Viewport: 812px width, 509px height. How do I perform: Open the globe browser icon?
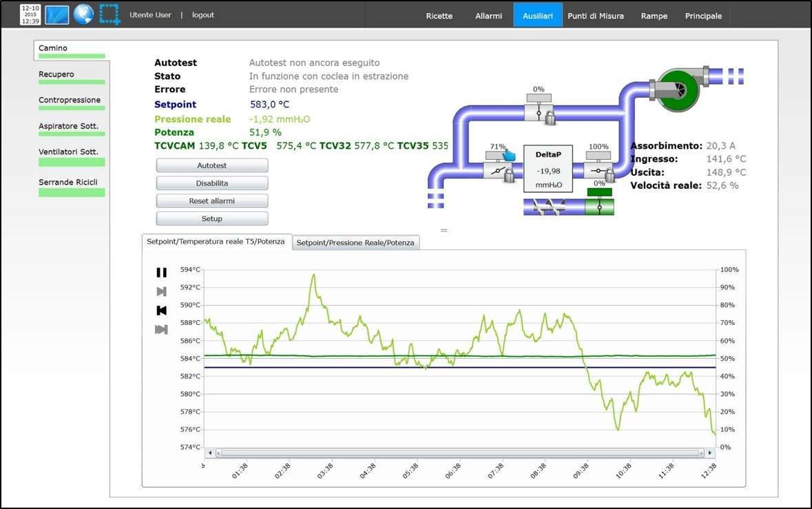click(83, 14)
